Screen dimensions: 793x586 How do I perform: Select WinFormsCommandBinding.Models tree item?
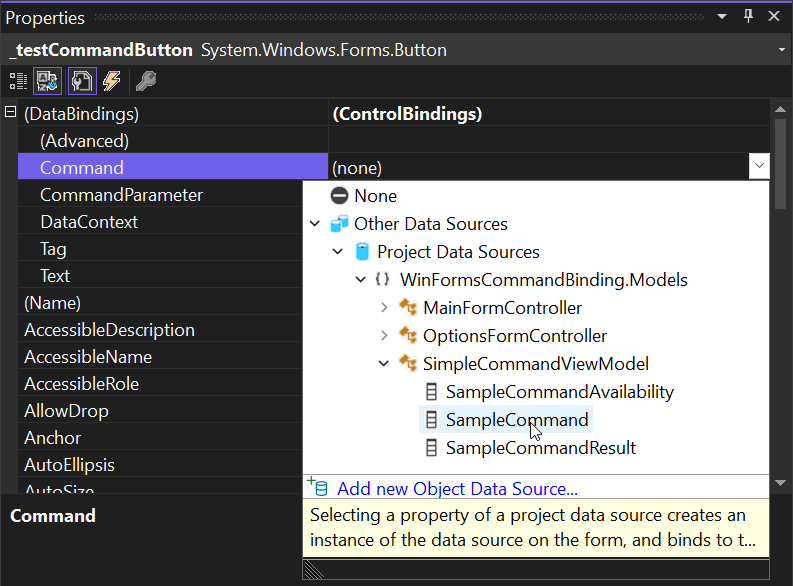(544, 280)
